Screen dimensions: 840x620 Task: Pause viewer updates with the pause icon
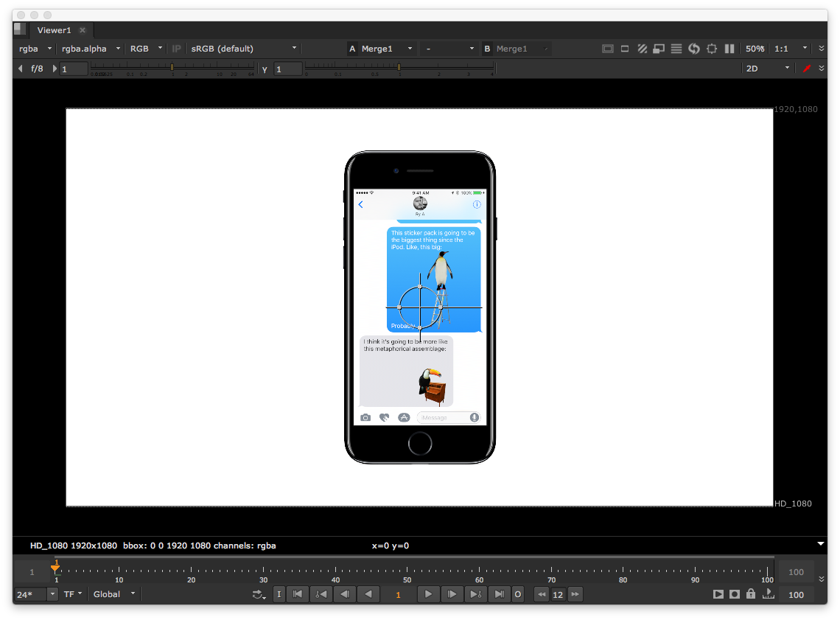pos(729,49)
